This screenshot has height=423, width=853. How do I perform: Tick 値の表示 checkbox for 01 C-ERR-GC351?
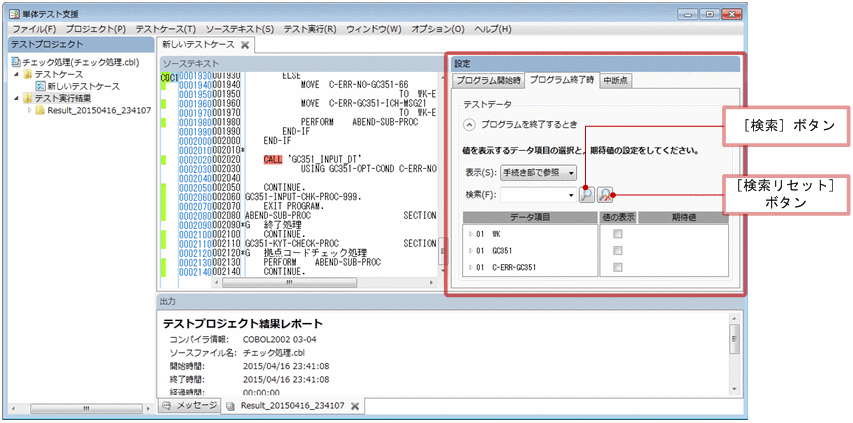tap(617, 267)
